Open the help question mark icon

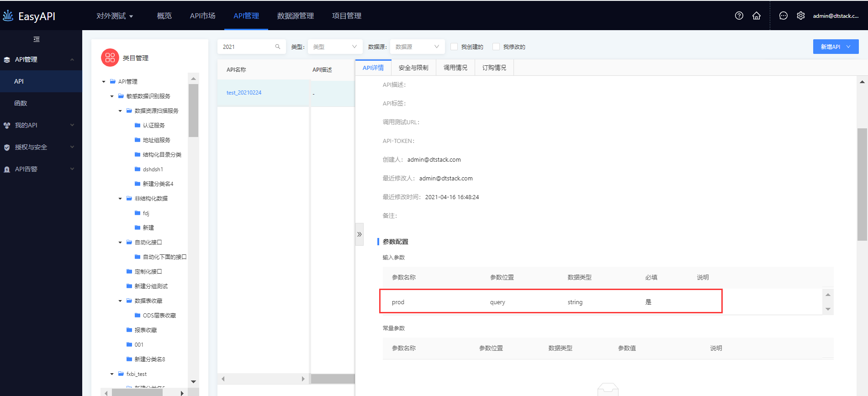pos(739,16)
